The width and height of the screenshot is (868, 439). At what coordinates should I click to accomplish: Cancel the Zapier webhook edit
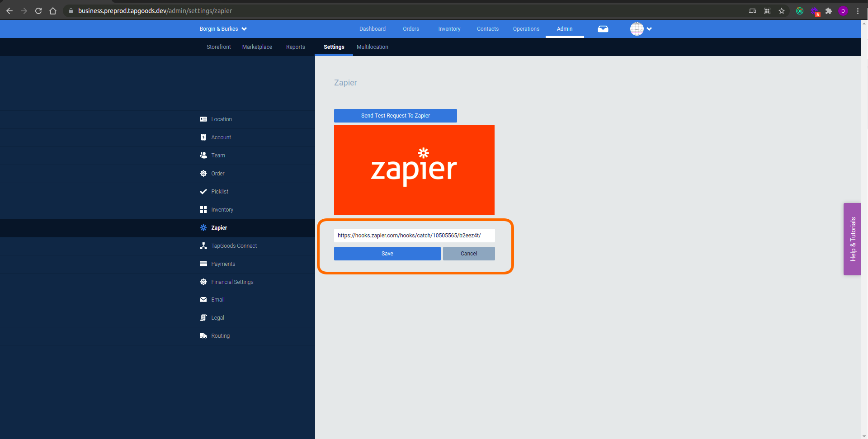tap(469, 254)
